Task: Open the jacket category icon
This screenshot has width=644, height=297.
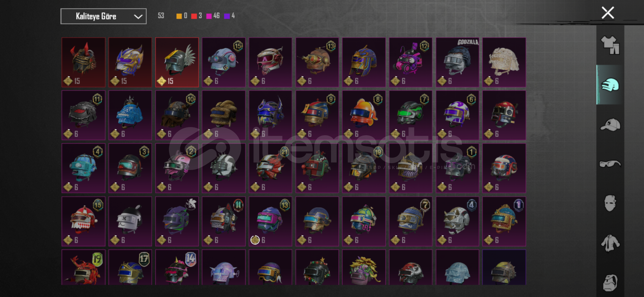Action: (610, 243)
